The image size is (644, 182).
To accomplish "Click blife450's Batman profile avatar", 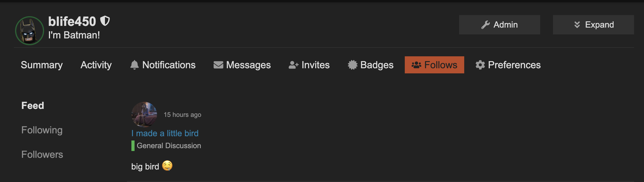I will 29,31.
